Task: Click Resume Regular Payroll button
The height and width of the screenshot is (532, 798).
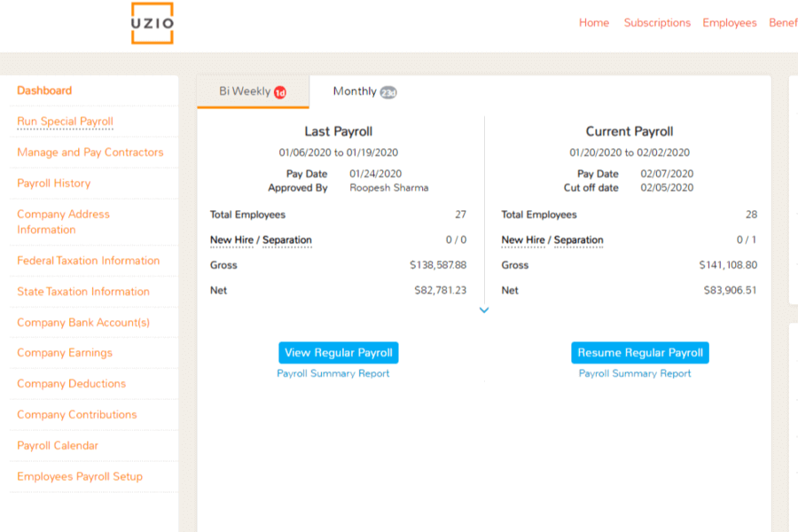Action: click(639, 352)
